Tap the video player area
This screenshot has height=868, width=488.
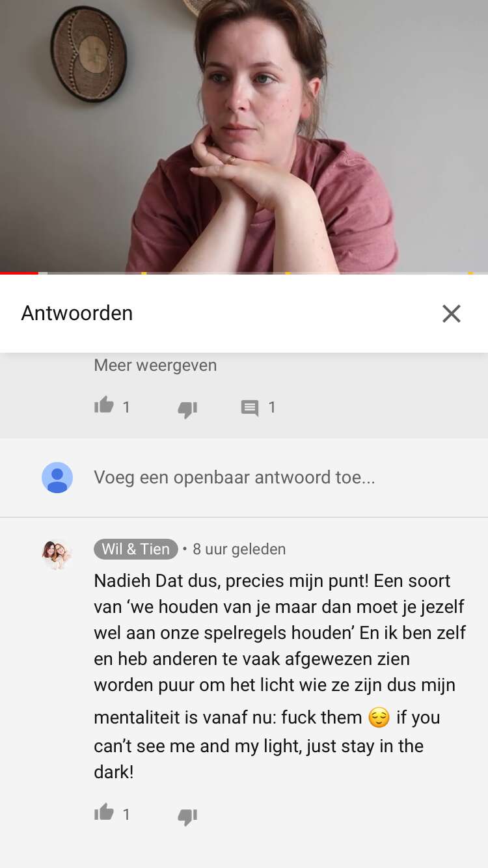(x=244, y=136)
